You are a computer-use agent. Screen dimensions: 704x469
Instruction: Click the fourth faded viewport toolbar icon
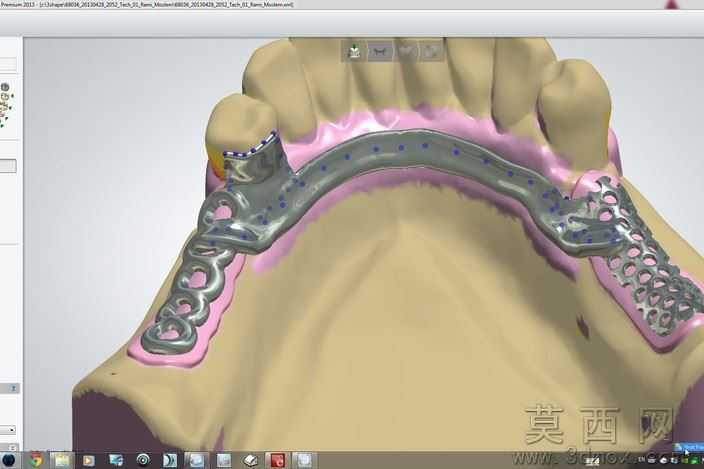click(x=431, y=51)
